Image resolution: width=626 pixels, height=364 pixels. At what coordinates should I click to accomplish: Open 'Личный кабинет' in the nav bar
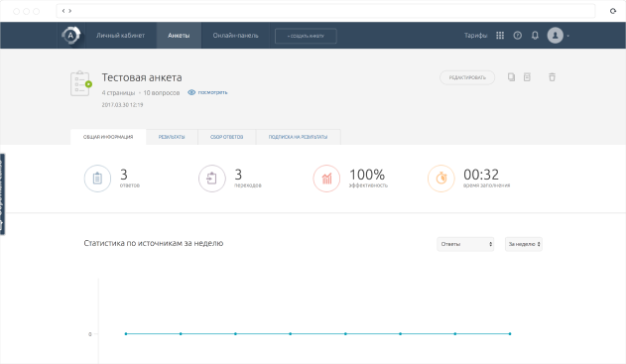pyautogui.click(x=120, y=36)
